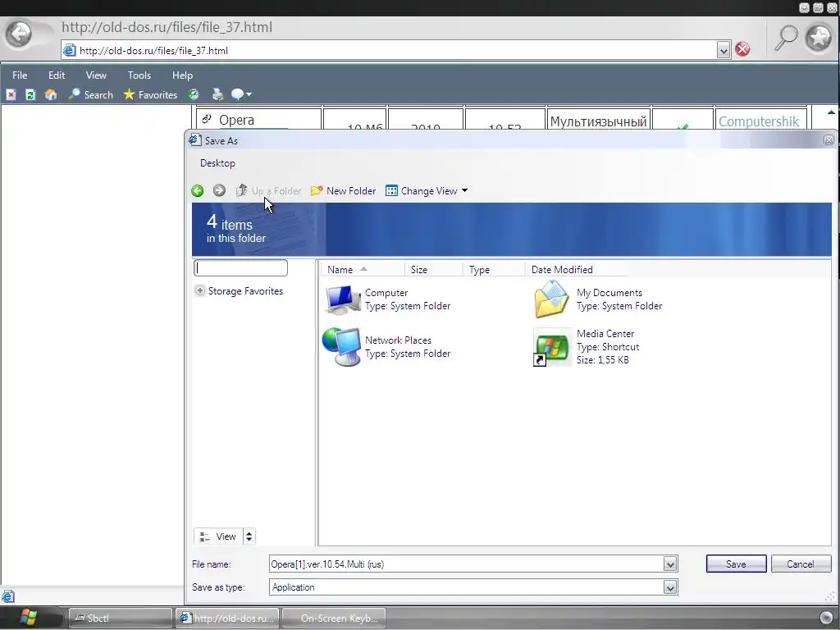Click the browser Stop page icon
840x630 pixels.
pyautogui.click(x=11, y=95)
